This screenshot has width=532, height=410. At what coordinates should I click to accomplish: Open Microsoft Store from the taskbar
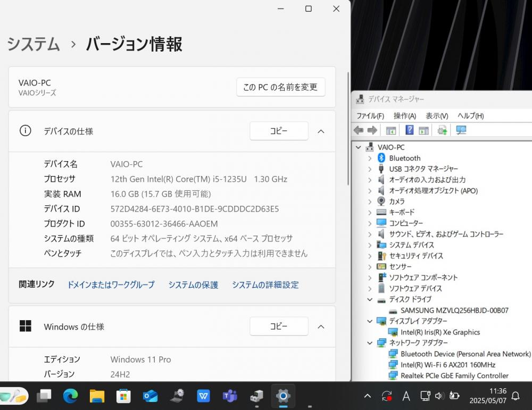click(x=123, y=396)
